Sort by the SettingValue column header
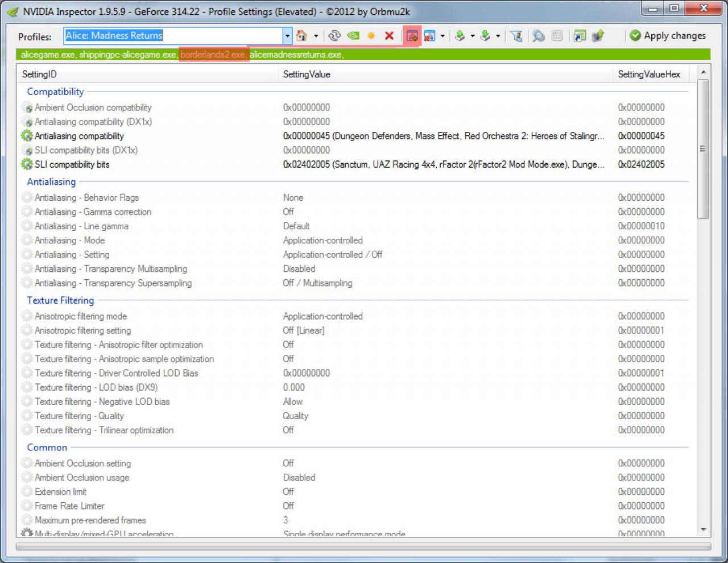Viewport: 728px width, 563px height. tap(446, 74)
